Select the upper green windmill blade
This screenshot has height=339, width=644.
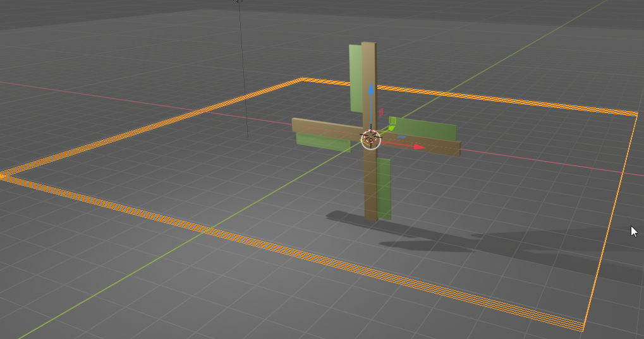[355, 78]
